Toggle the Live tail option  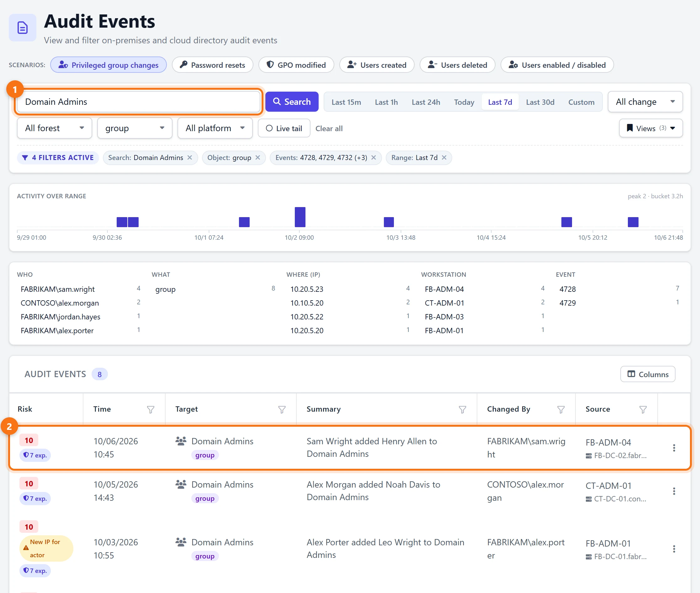284,128
